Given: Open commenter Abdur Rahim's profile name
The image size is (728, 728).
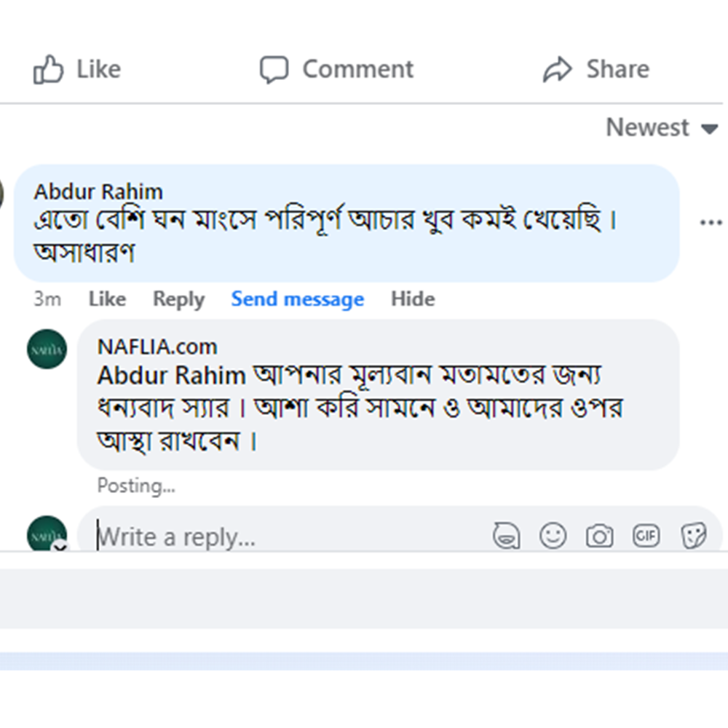Looking at the screenshot, I should tap(98, 192).
